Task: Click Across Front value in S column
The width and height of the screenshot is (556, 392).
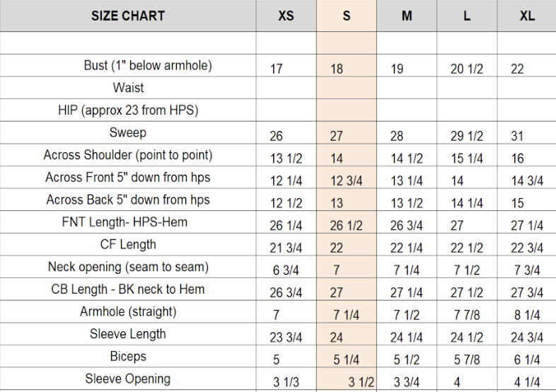Action: (x=347, y=181)
